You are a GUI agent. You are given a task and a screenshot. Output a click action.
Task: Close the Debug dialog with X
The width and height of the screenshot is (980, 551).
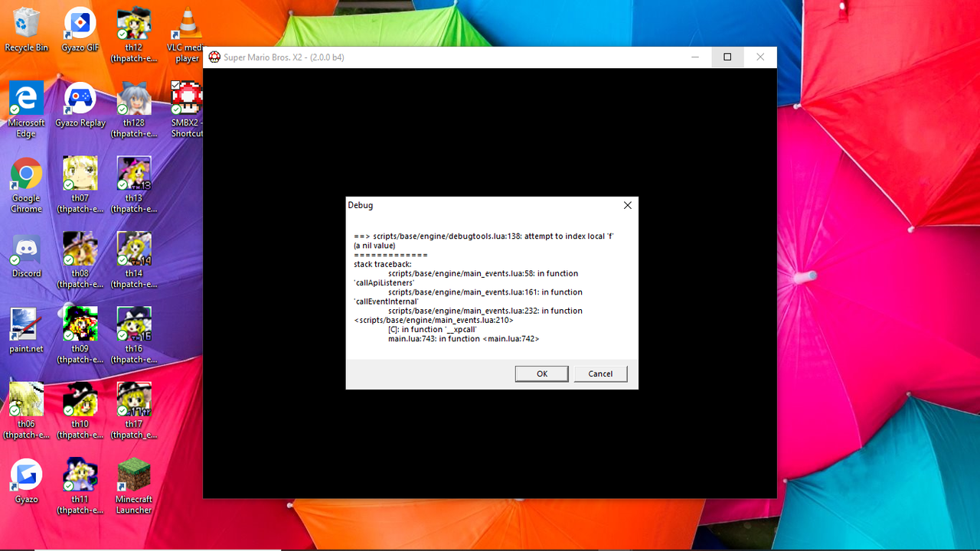pyautogui.click(x=628, y=205)
